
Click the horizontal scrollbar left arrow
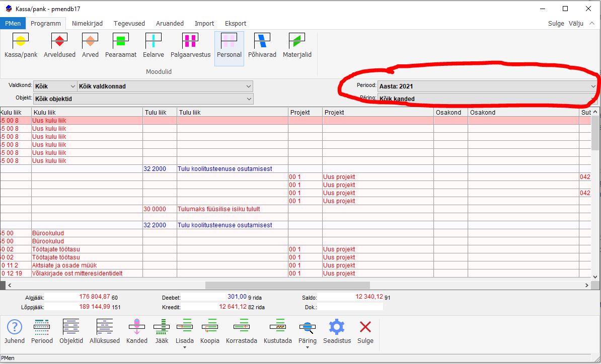click(x=10, y=285)
